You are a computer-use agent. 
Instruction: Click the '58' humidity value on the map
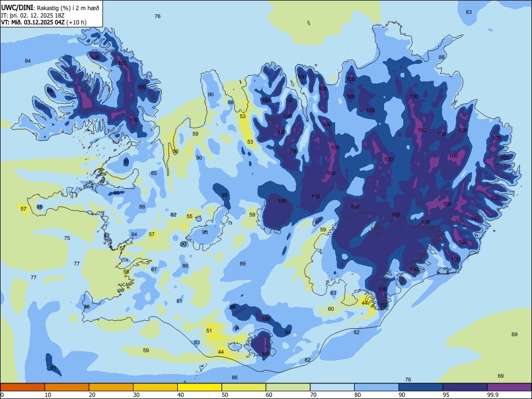click(126, 272)
